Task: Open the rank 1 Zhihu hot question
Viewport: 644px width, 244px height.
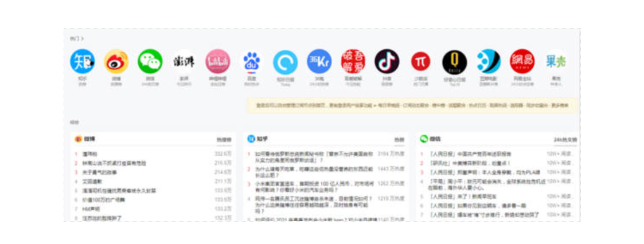Action: pyautogui.click(x=314, y=158)
